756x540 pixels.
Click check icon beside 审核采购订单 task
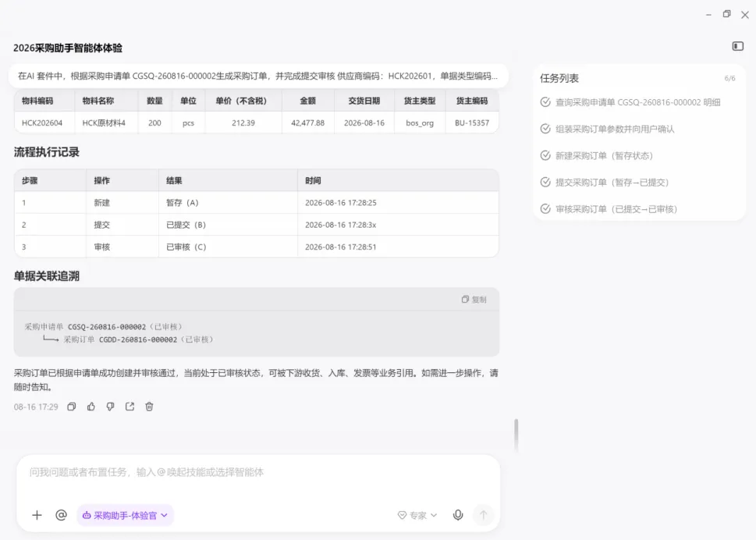[545, 209]
